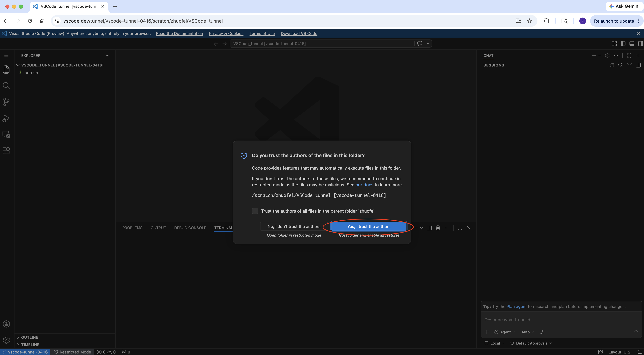Open the Extensions view icon
Viewport: 644px width, 355px height.
point(6,151)
